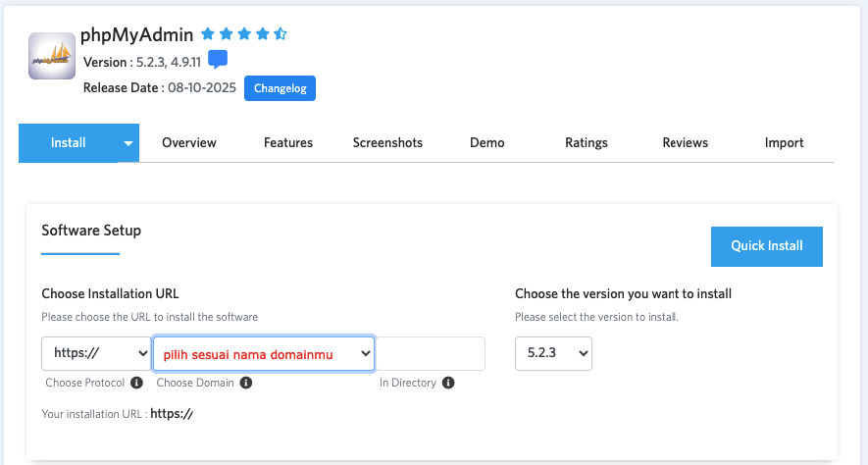Click the Quick Install button
The height and width of the screenshot is (465, 868).
click(767, 246)
